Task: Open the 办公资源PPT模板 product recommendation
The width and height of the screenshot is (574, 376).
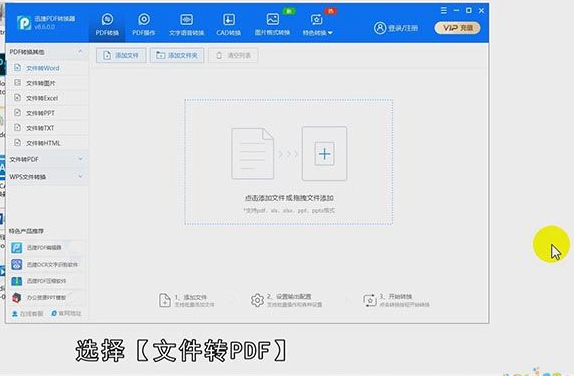Action: coord(47,297)
